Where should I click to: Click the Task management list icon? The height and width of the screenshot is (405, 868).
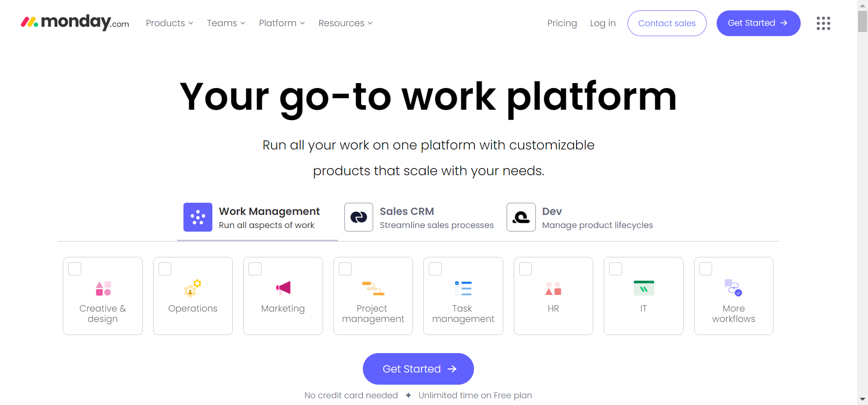(x=463, y=288)
